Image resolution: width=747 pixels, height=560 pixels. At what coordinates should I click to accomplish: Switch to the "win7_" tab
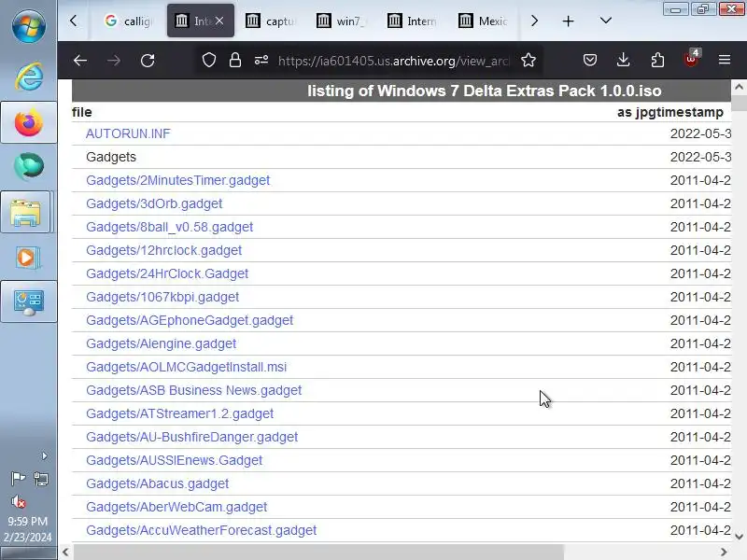tap(342, 21)
